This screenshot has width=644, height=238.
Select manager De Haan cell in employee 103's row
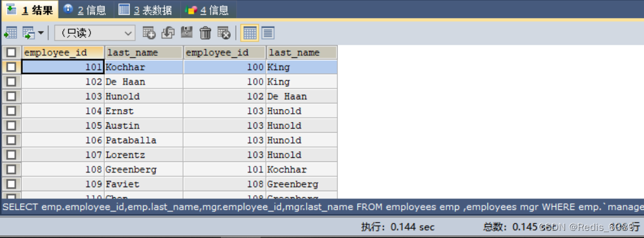302,97
